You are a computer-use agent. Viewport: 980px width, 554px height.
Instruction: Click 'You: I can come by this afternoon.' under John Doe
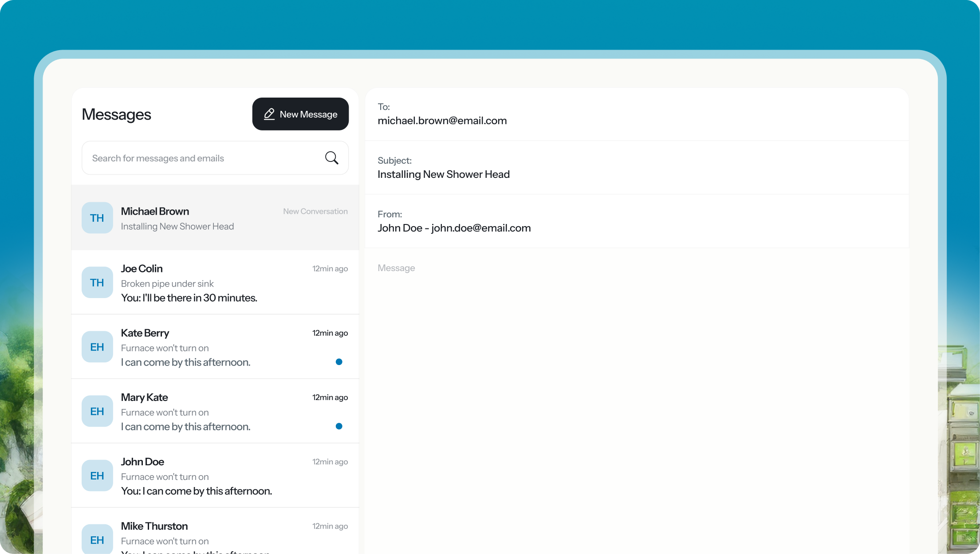[x=197, y=491]
